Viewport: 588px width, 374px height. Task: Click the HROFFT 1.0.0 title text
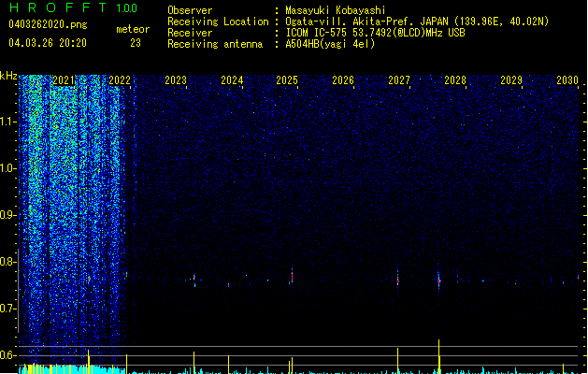click(73, 7)
